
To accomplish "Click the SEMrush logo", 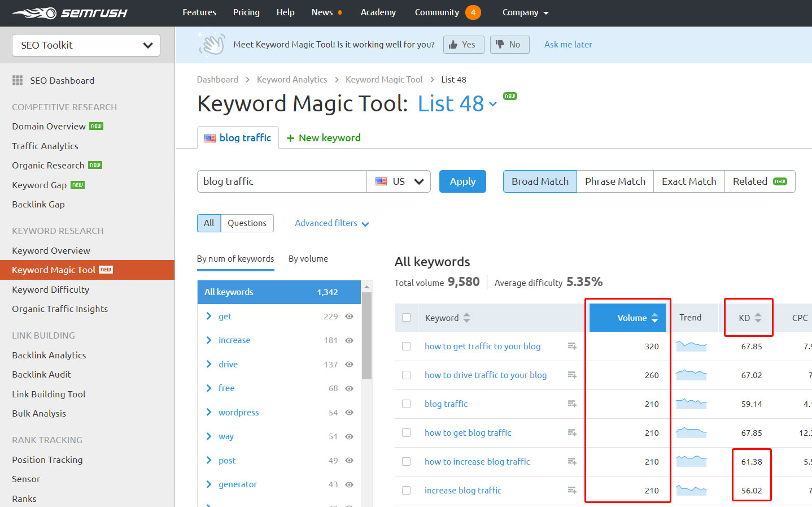I will (70, 12).
